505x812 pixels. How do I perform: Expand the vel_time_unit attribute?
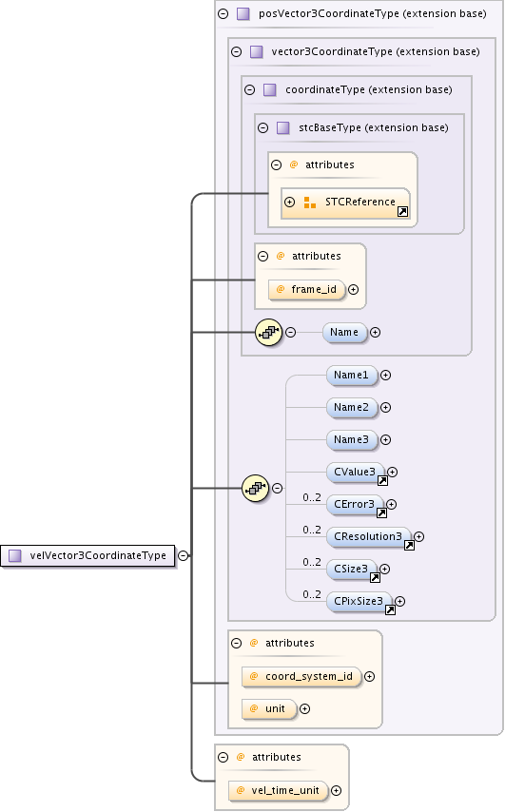336,791
